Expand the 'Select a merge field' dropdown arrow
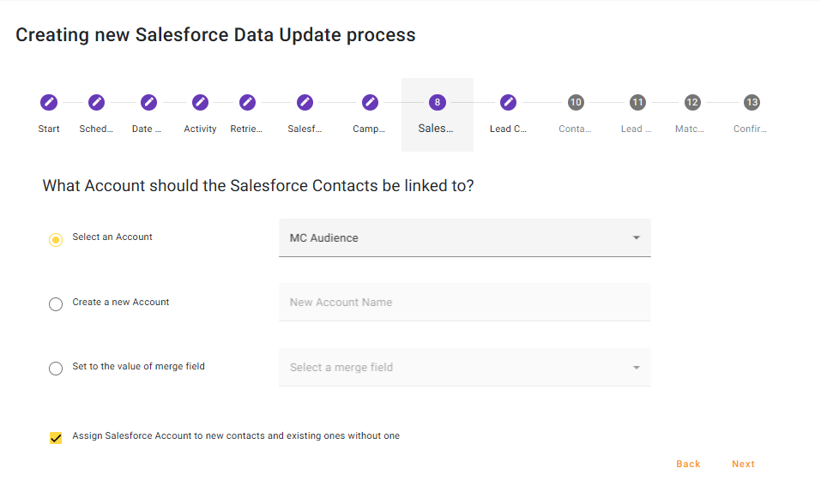 636,368
